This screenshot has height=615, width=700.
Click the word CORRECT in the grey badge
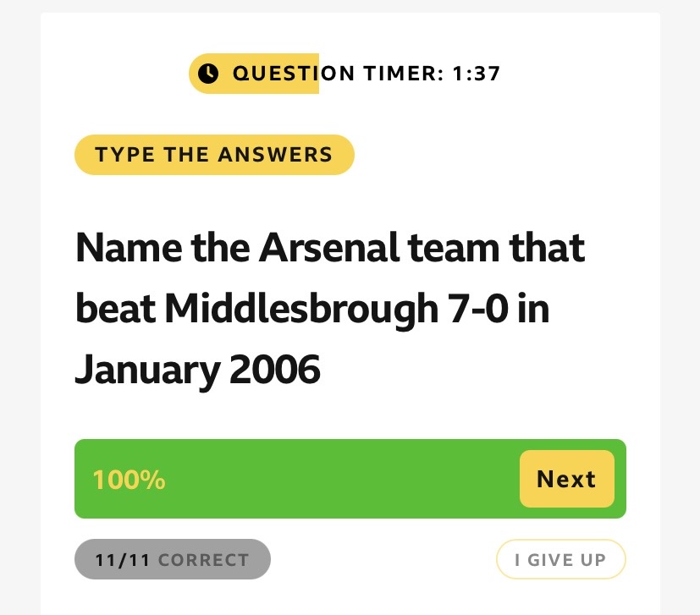(x=204, y=560)
